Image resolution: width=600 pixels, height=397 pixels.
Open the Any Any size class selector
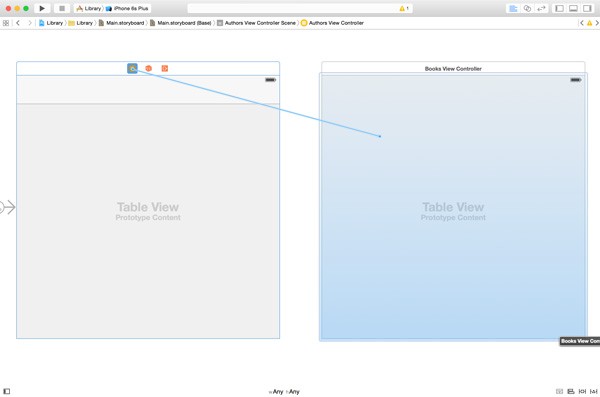coord(284,392)
